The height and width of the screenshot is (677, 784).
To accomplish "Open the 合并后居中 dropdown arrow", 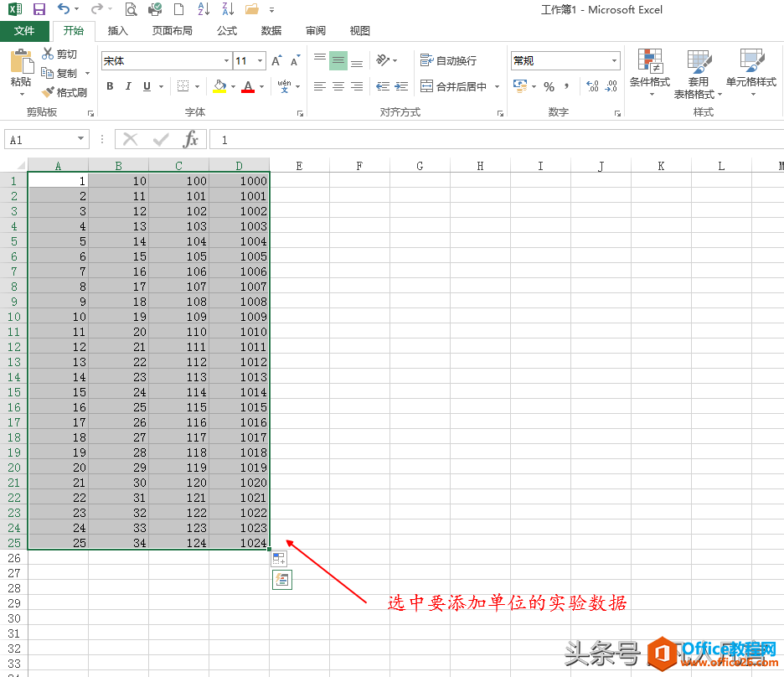I will coord(497,86).
